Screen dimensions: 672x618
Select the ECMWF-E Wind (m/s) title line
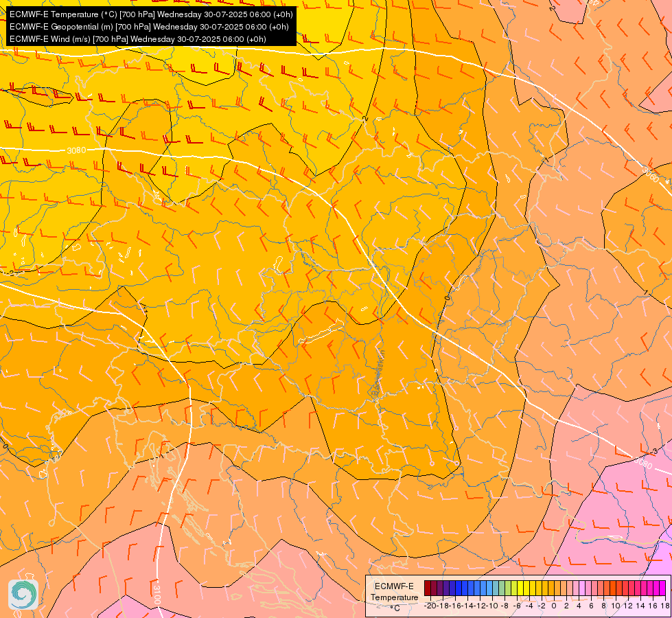coord(137,39)
